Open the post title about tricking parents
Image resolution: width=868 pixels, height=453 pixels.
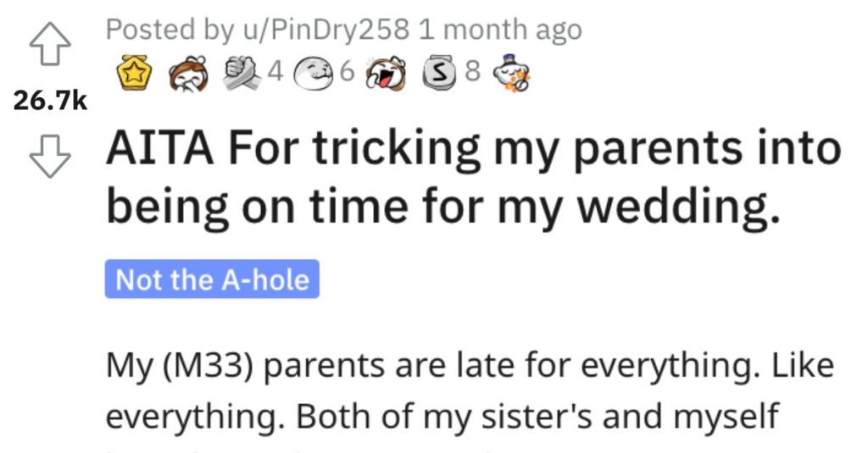point(474,179)
